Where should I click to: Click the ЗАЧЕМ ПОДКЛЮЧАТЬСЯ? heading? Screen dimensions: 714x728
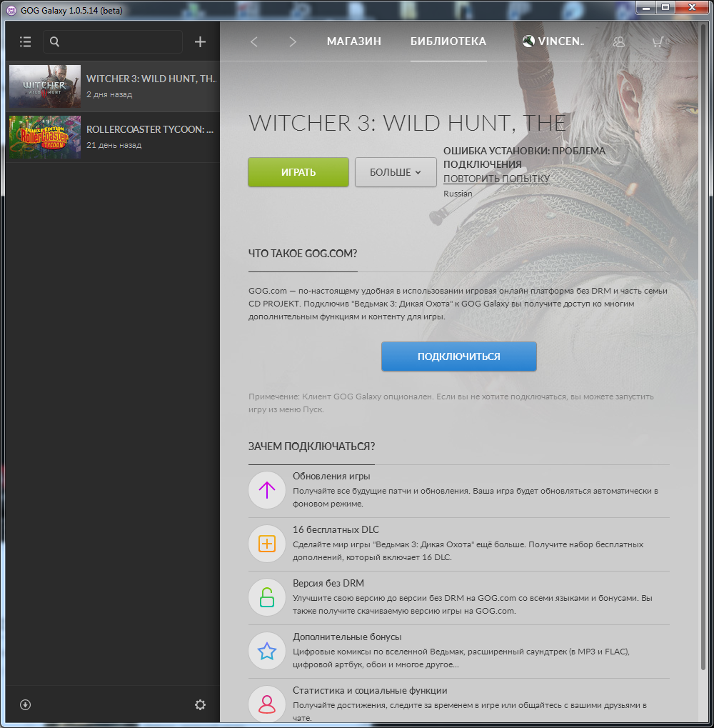312,447
